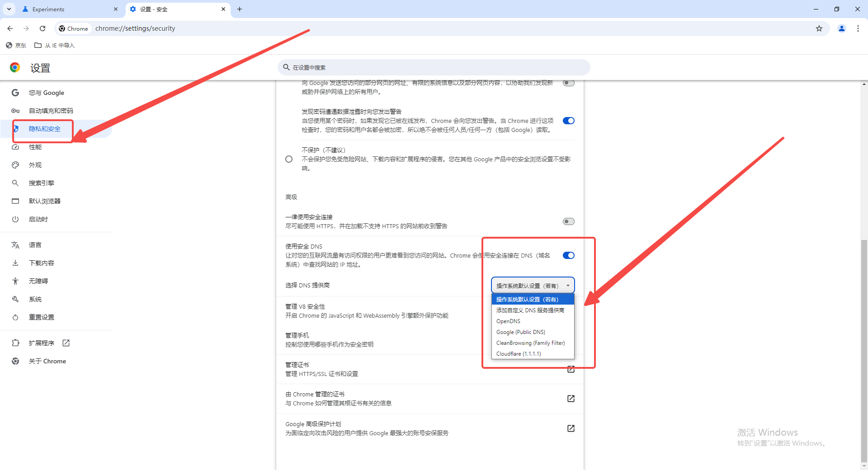
Task: Click the 重置设置 reset icon
Action: tap(15, 317)
